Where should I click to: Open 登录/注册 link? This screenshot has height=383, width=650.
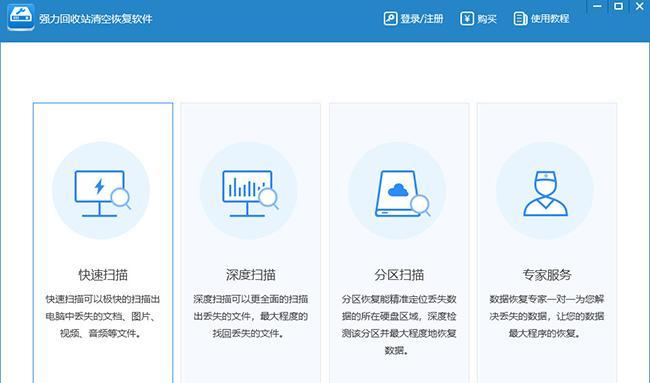(x=422, y=19)
